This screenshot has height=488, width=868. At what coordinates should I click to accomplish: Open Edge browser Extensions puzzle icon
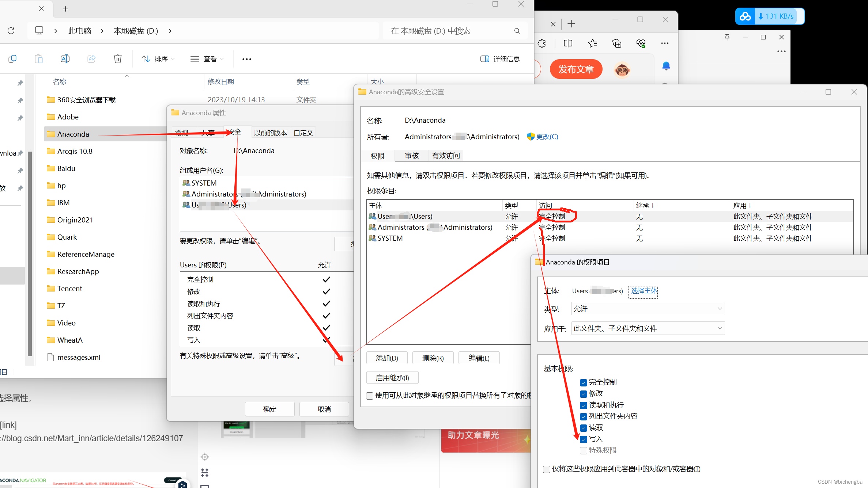pyautogui.click(x=541, y=43)
